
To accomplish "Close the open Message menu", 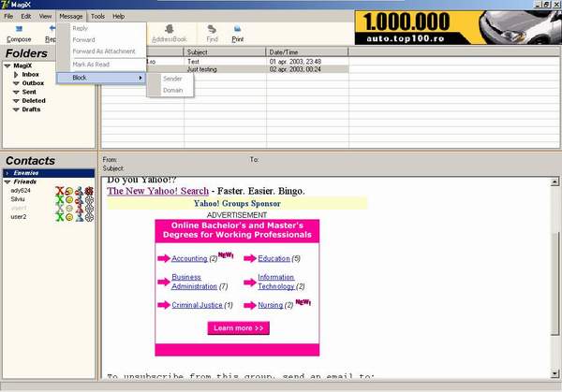I will 71,17.
